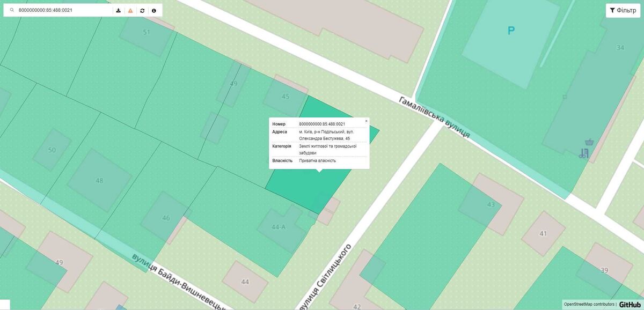This screenshot has height=310, width=644.
Task: Click the refresh arrows icon
Action: click(x=142, y=10)
